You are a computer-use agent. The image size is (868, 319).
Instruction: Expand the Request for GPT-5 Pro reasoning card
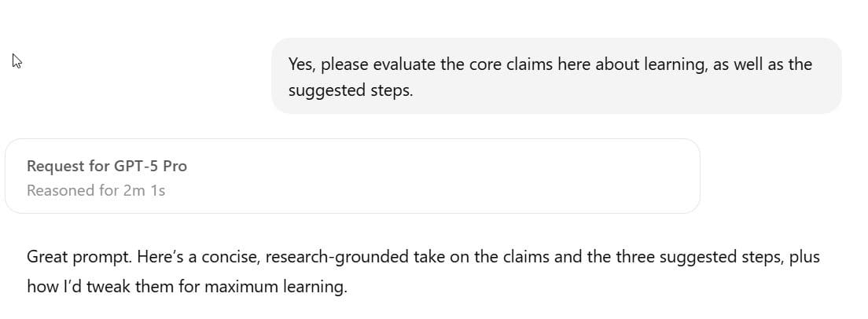tap(351, 177)
